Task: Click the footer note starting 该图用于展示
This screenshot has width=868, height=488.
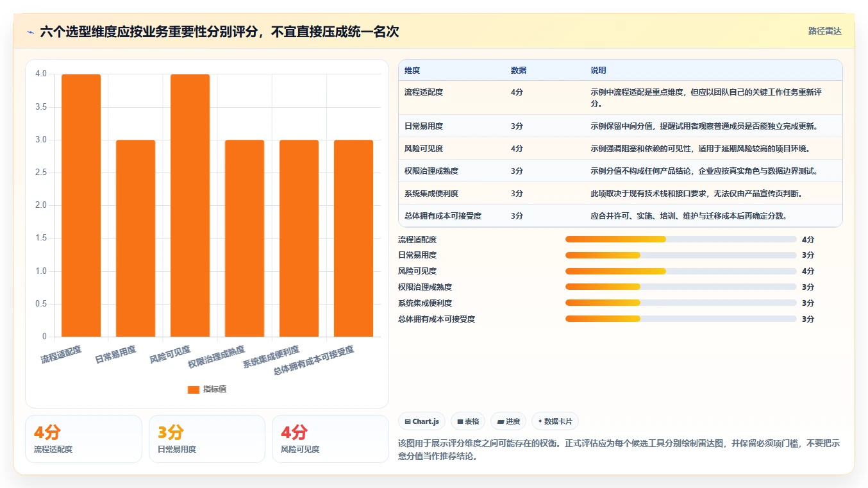Action: pos(619,450)
